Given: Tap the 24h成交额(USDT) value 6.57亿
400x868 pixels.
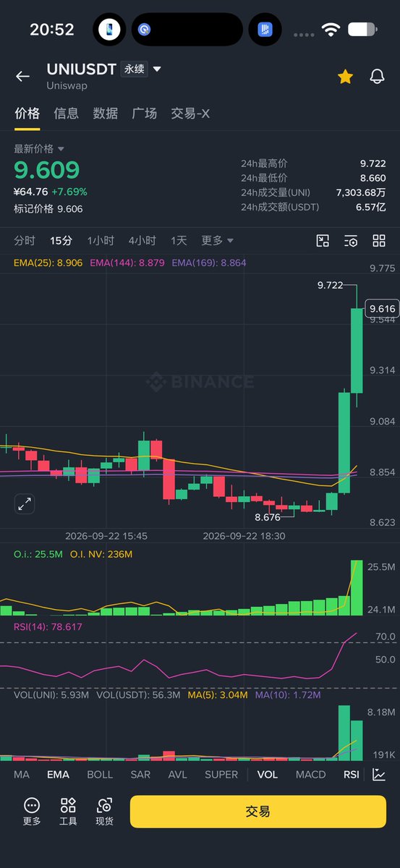Looking at the screenshot, I should click(371, 207).
